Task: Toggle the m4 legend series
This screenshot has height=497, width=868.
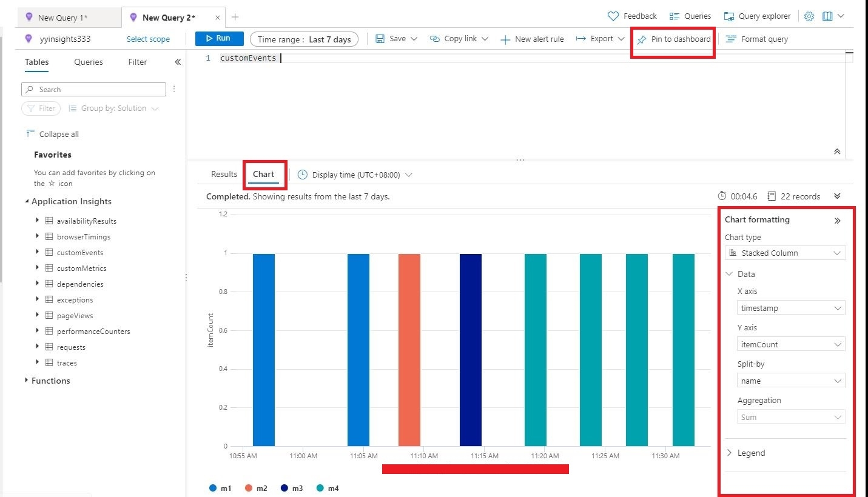Action: [x=327, y=488]
